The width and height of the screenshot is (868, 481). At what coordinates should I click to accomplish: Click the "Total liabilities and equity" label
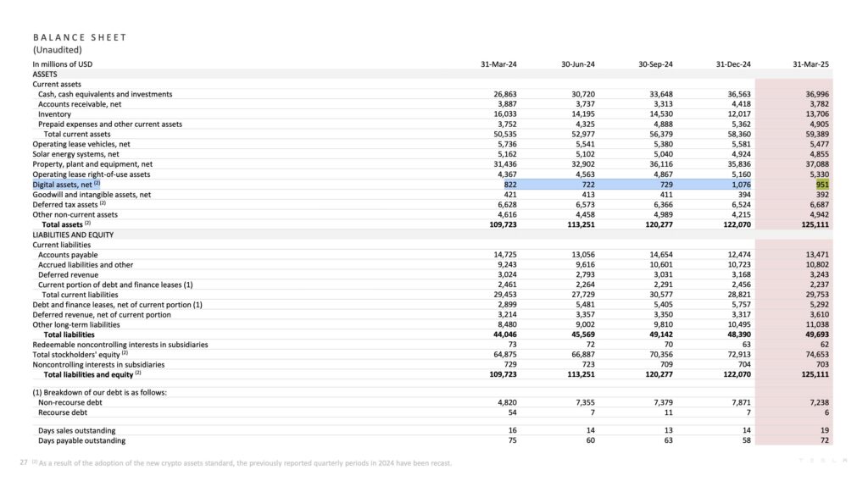tap(92, 374)
